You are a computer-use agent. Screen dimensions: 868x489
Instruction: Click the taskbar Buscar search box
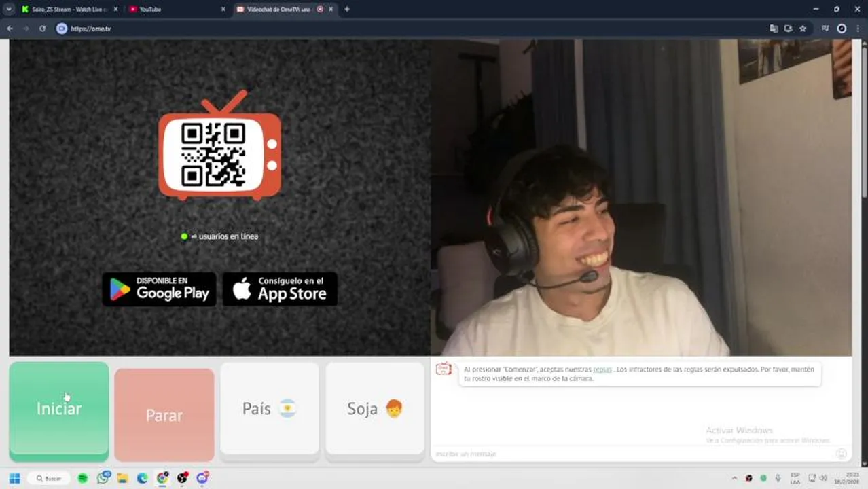pos(49,478)
